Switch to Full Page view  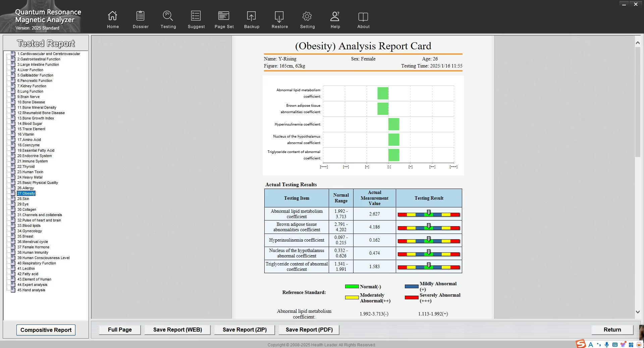(120, 330)
